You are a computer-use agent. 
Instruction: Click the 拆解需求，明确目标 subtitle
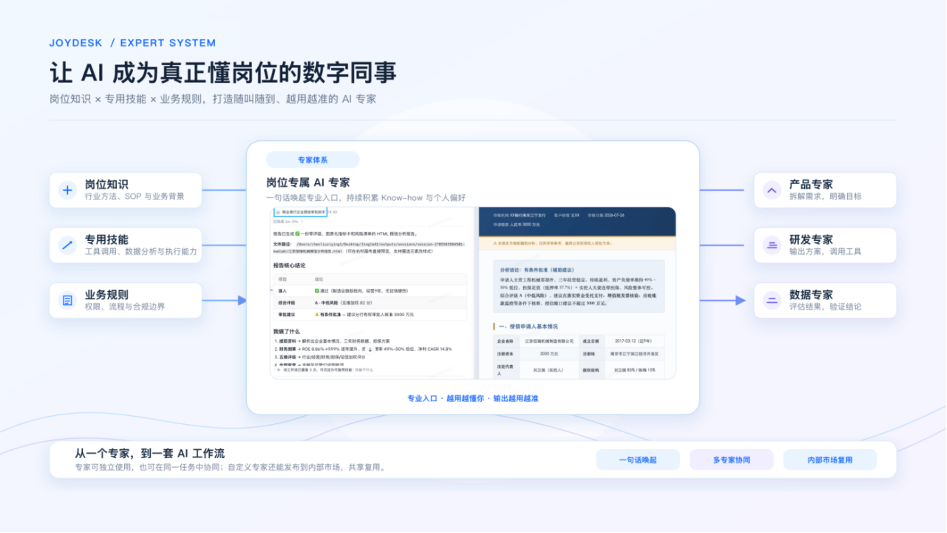(825, 197)
